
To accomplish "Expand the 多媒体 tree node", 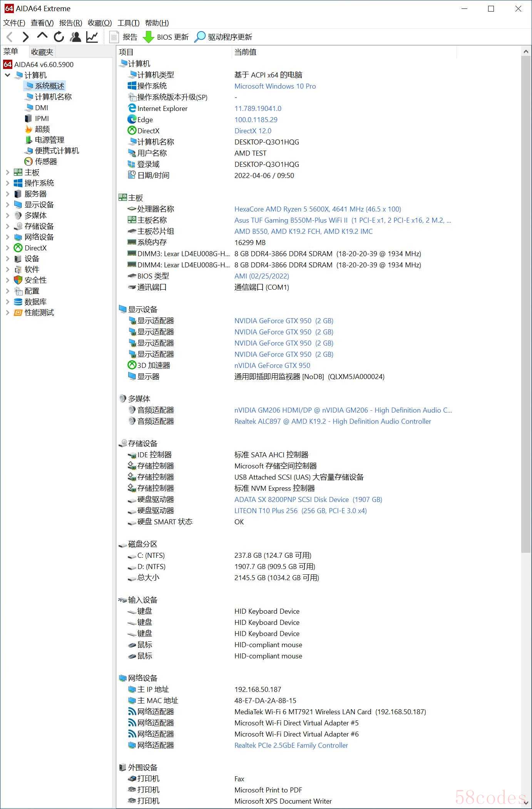I will coord(7,215).
